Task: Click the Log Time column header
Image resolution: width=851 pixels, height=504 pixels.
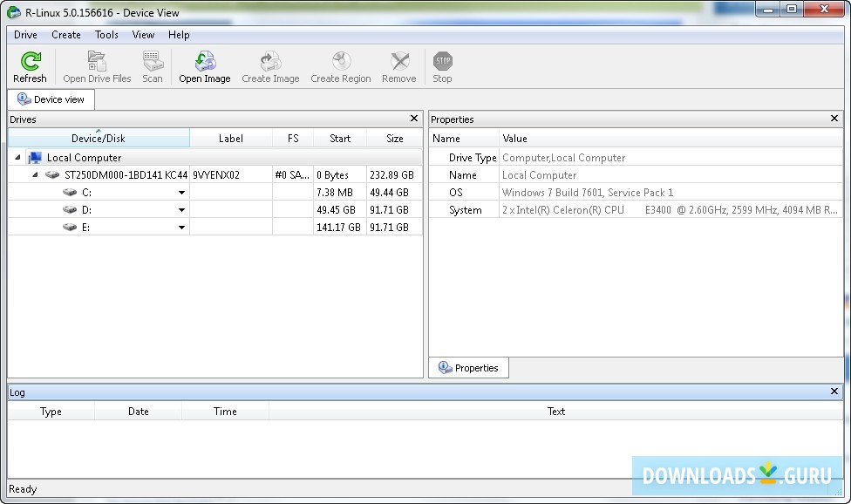Action: (225, 412)
